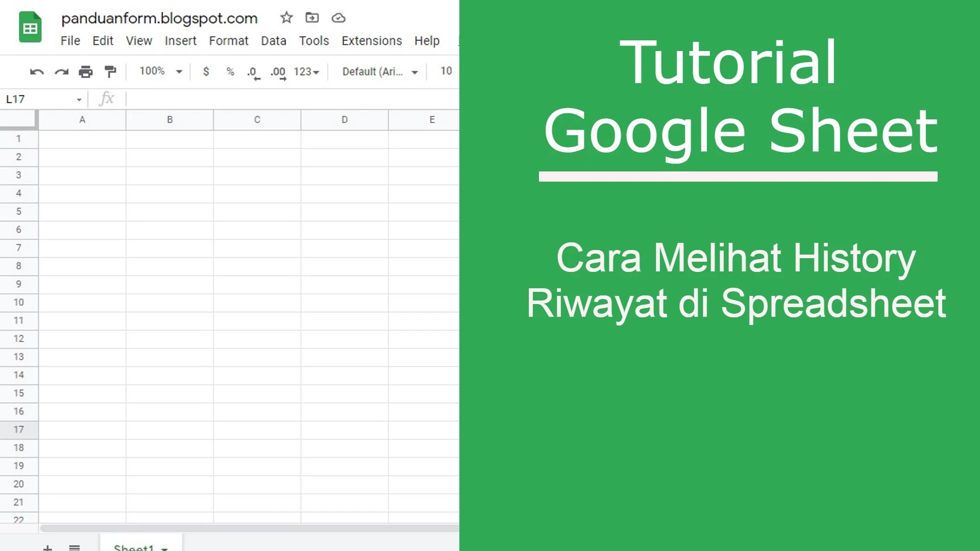This screenshot has height=551, width=980.
Task: Click the Increase decimal places button
Action: pos(278,72)
